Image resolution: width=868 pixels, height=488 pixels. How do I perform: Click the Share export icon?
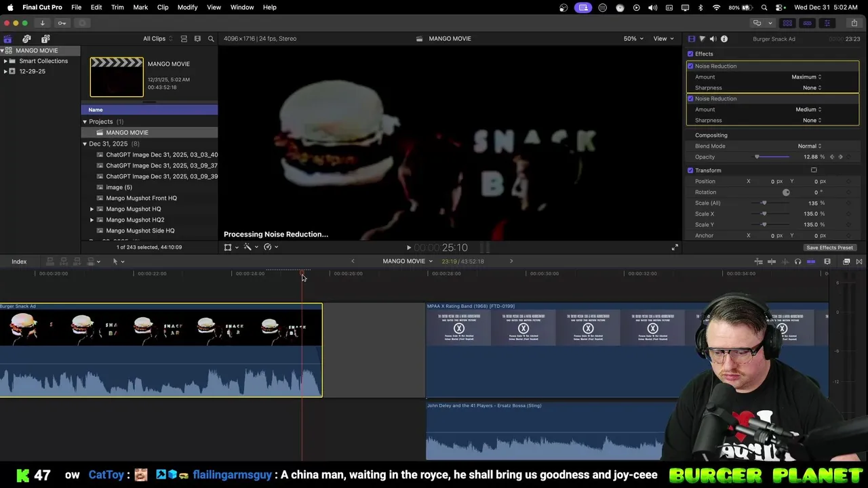[x=854, y=23]
